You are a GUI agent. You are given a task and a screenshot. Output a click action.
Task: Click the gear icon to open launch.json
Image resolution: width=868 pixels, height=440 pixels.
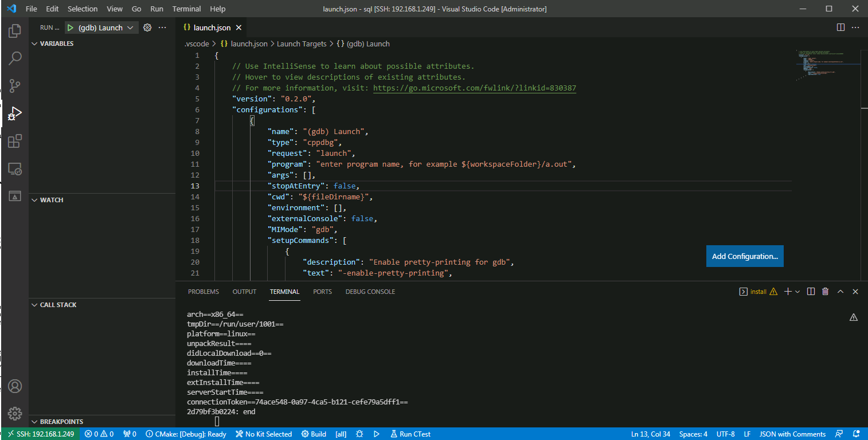click(147, 27)
